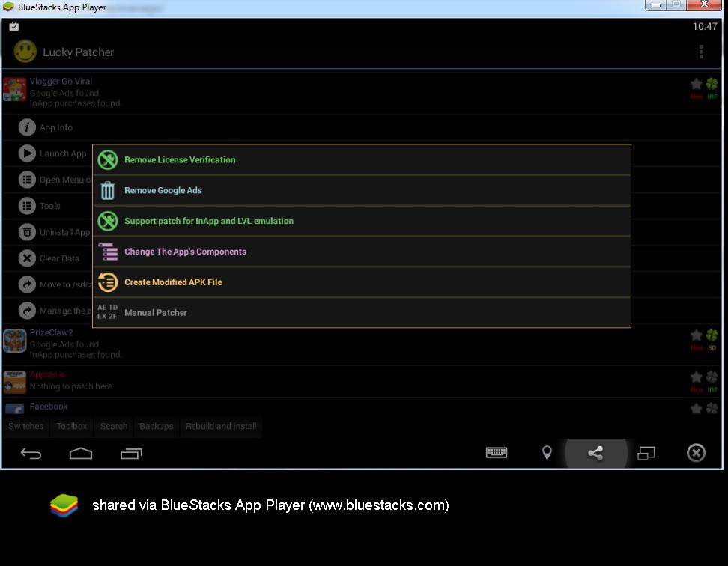
Task: Open Change The App's Components
Action: pyautogui.click(x=361, y=252)
